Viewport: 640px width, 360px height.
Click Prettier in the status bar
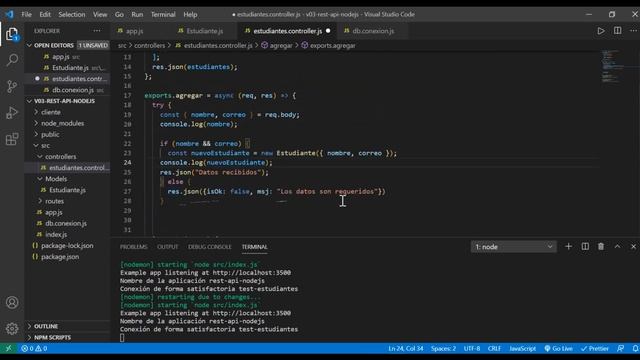[x=595, y=349]
